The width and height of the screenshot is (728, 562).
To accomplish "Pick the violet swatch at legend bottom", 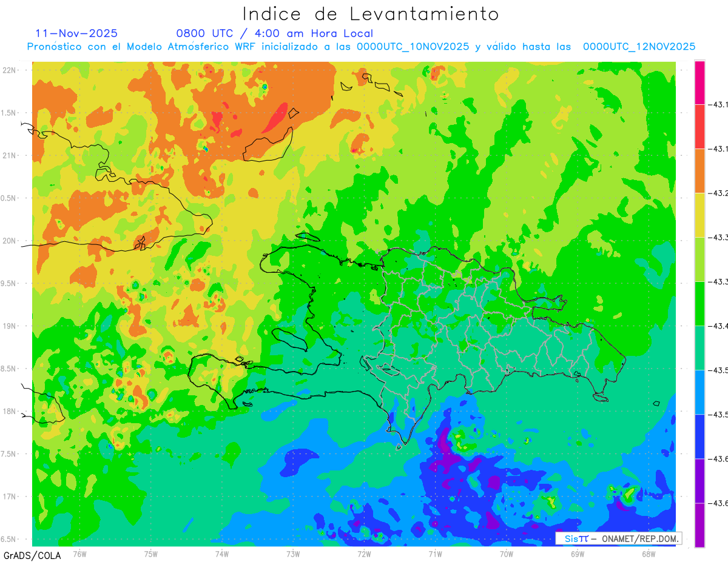I will (x=699, y=525).
